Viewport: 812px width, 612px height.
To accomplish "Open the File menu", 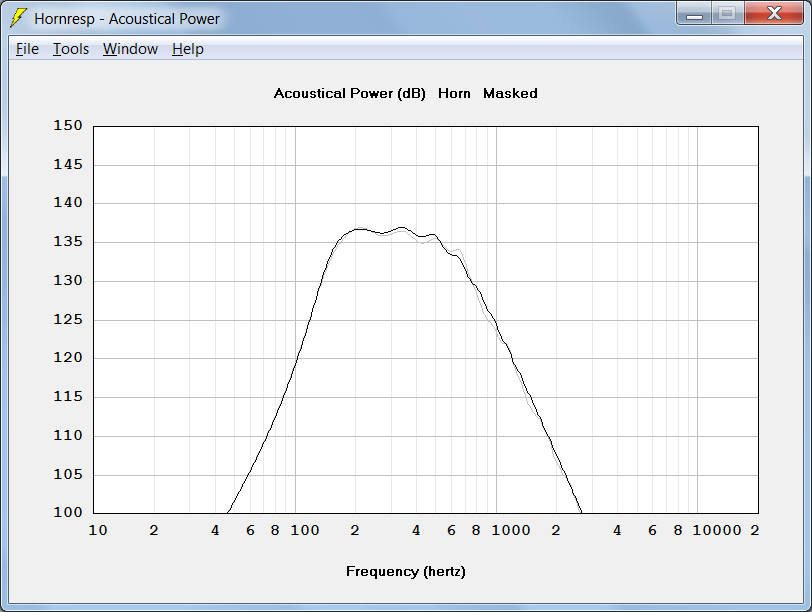I will click(27, 49).
